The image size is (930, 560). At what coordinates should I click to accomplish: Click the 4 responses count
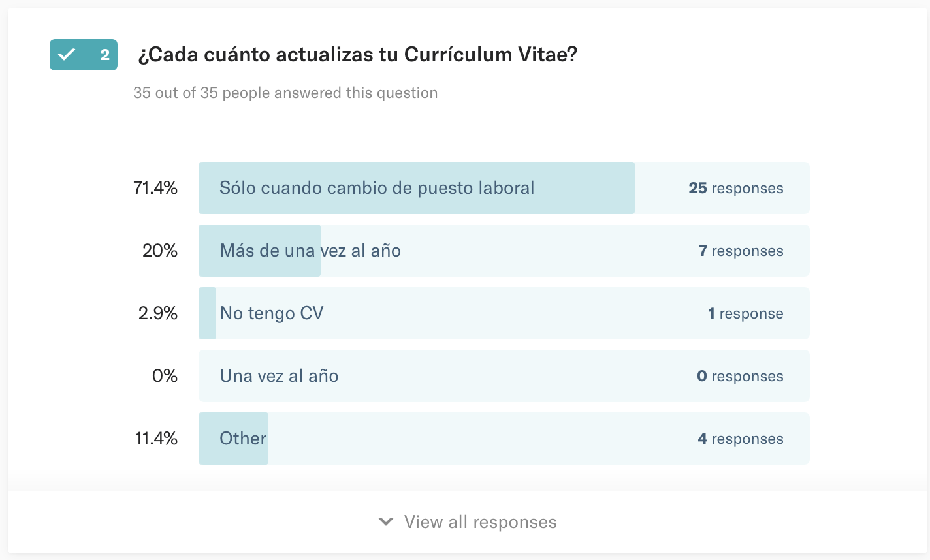click(x=741, y=439)
